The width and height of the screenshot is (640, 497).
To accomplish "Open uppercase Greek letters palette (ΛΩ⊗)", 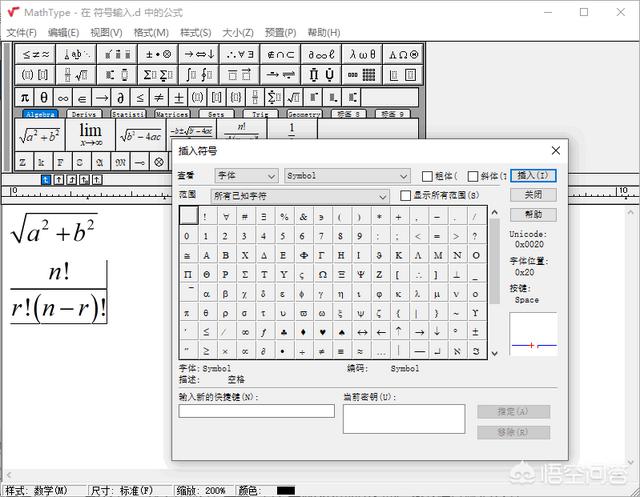I will point(403,54).
